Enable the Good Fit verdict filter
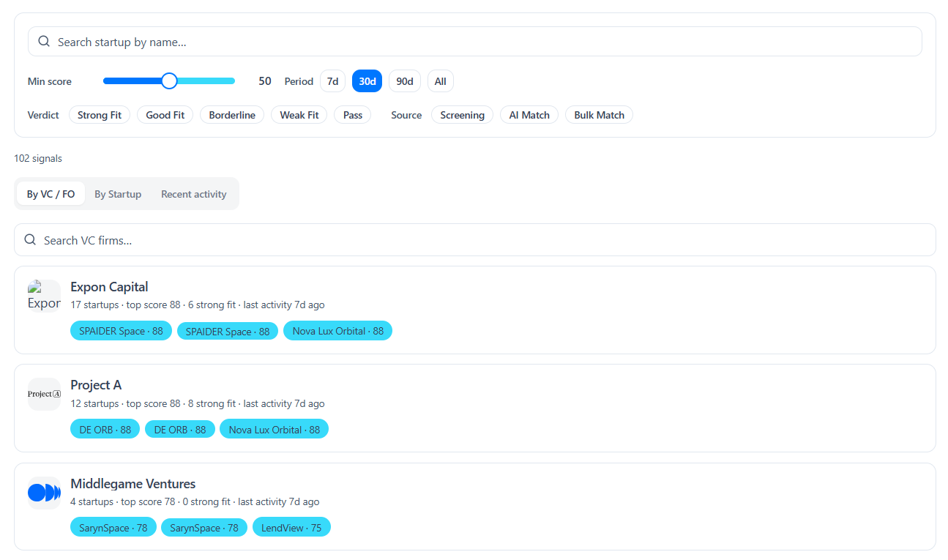The image size is (948, 560). tap(165, 115)
